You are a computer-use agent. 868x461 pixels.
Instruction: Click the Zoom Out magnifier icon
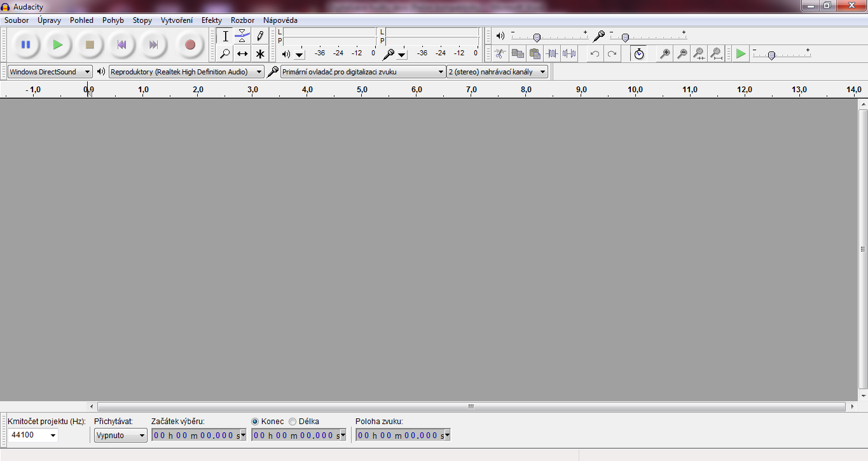tap(682, 54)
